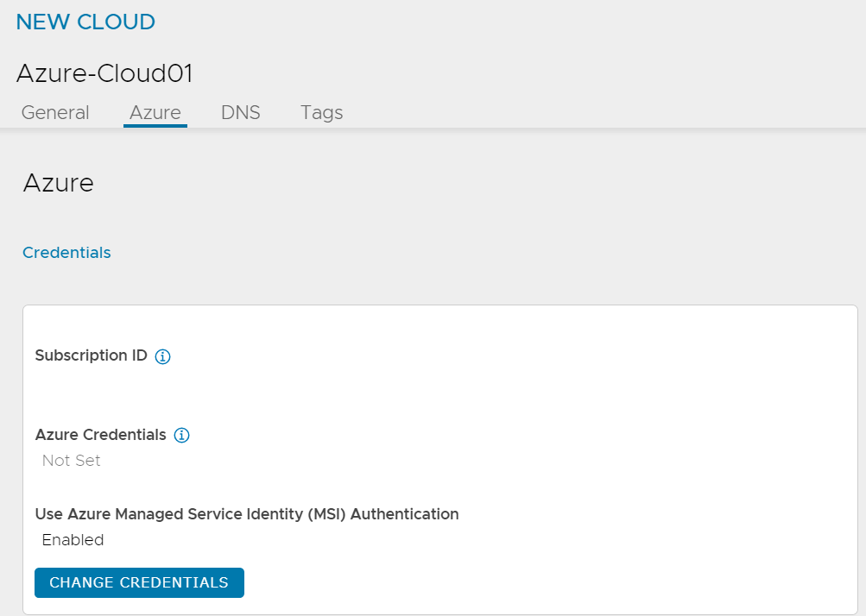Open the DNS tab

(x=241, y=113)
